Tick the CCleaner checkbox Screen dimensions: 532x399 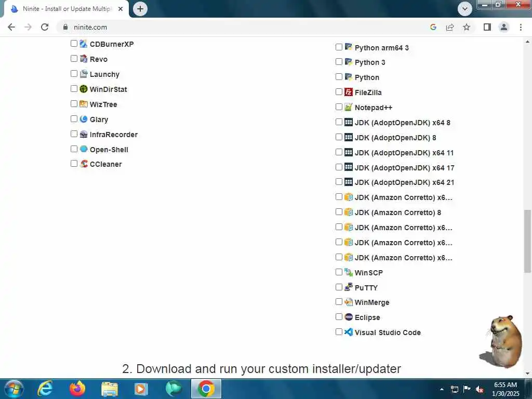point(74,164)
